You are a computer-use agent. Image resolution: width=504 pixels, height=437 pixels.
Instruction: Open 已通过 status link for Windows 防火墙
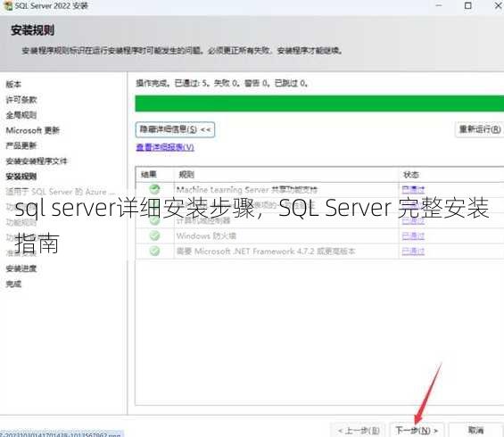[x=413, y=235]
